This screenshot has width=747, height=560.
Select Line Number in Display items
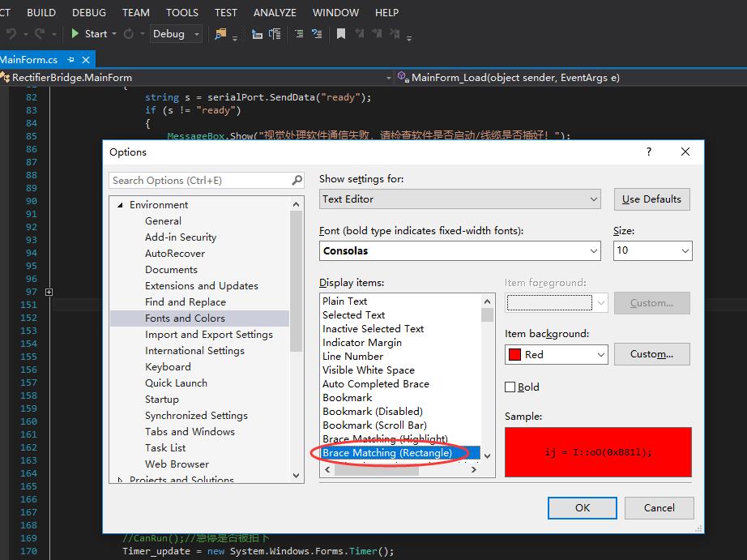[352, 357]
